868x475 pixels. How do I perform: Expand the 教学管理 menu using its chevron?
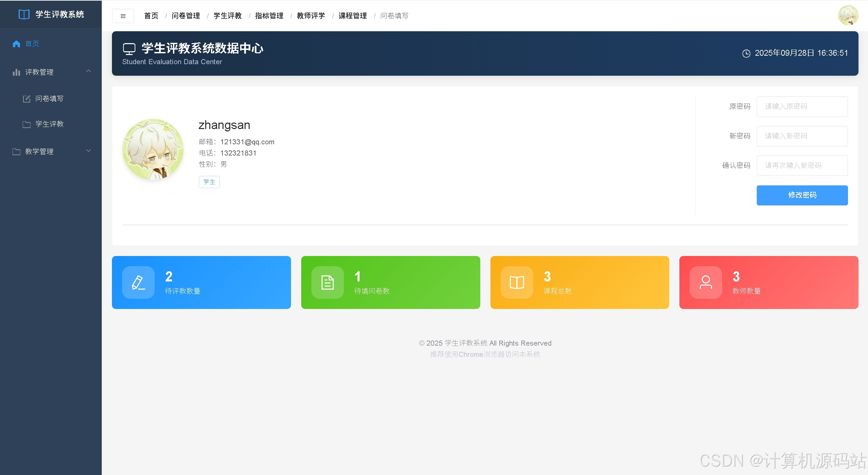(x=89, y=151)
